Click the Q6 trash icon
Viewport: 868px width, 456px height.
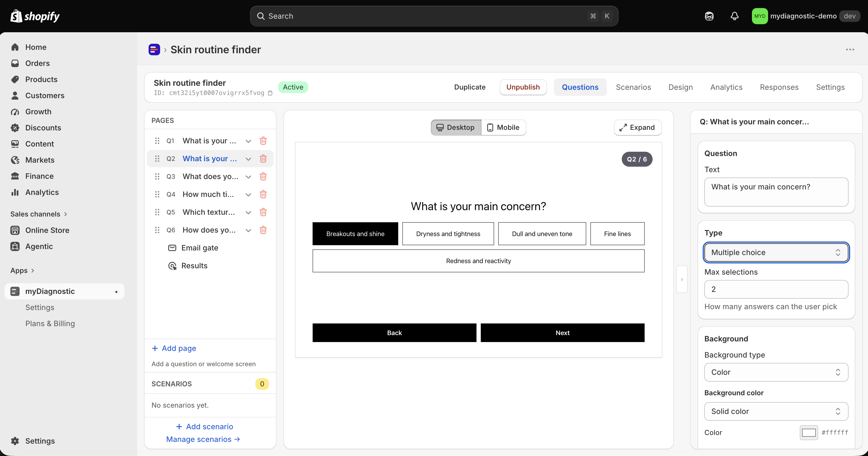(x=263, y=230)
